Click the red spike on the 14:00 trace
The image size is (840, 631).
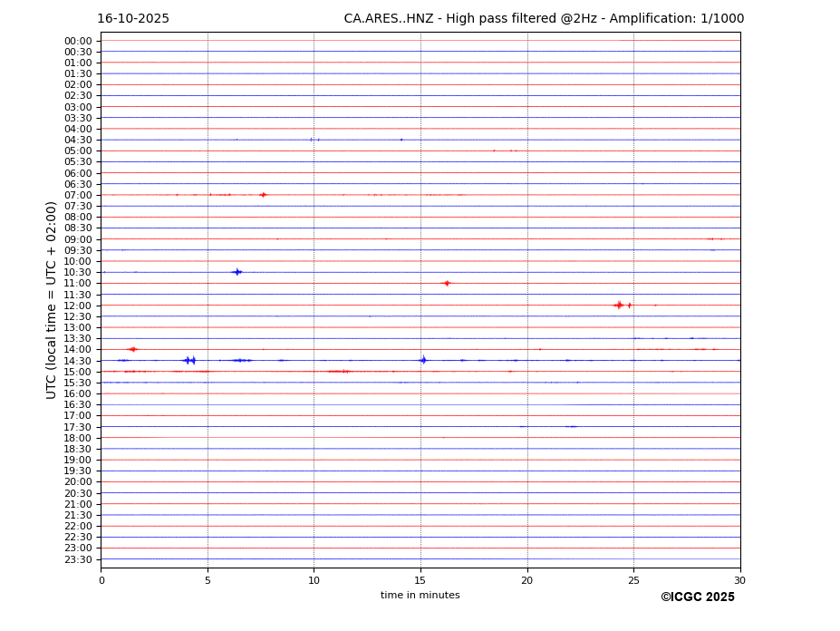132,349
